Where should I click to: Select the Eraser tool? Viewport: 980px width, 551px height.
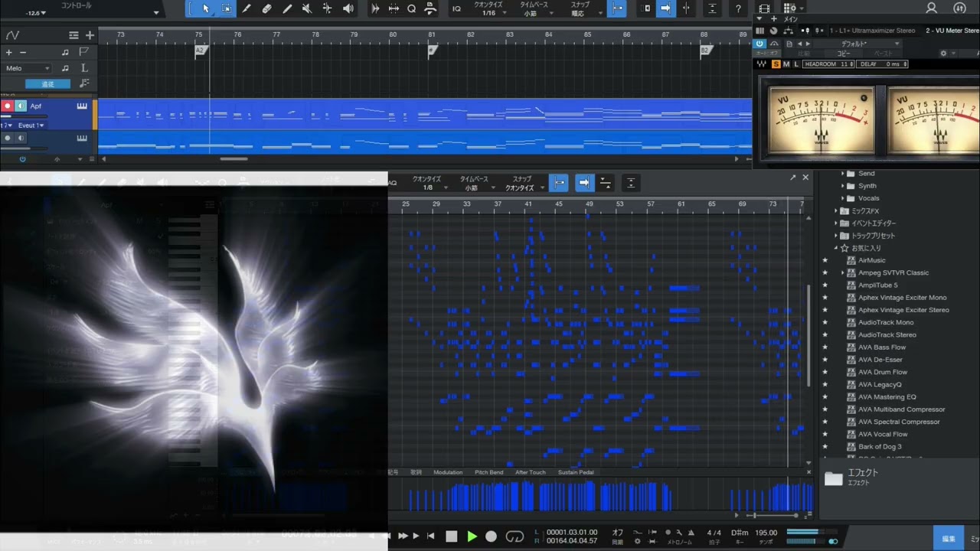point(266,8)
